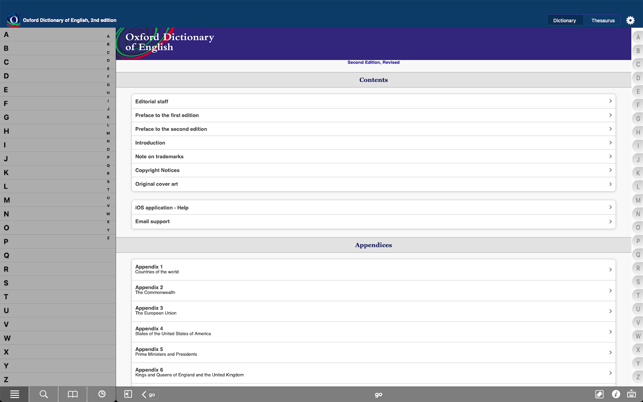This screenshot has height=402, width=643.
Task: Open Note on trademarks entry
Action: [373, 156]
